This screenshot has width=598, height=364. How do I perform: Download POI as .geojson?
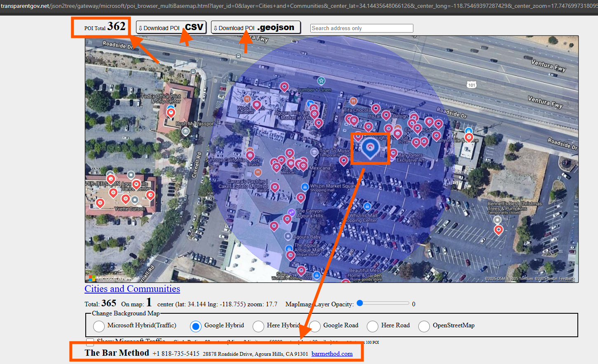pyautogui.click(x=256, y=28)
